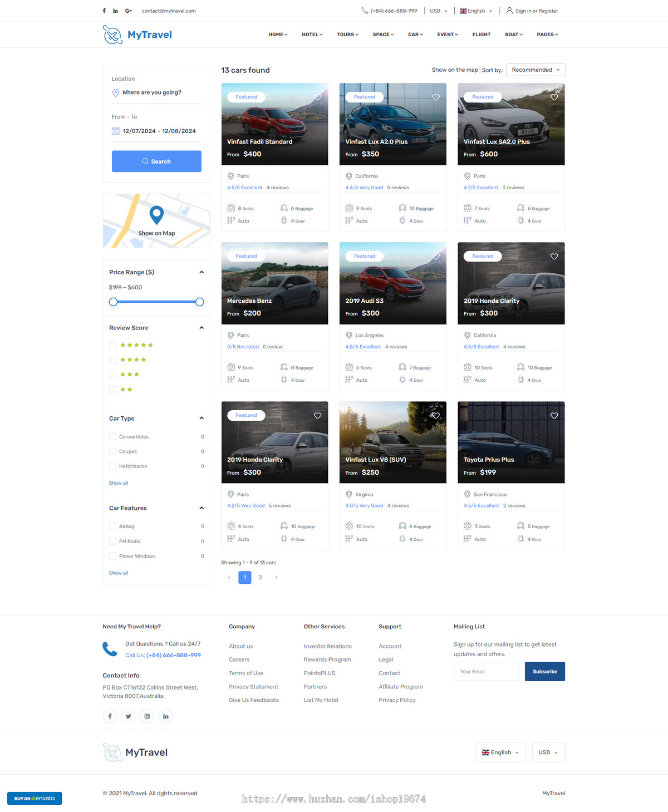Click the Subscribe button
Screen dimensions: 668x812
click(x=545, y=672)
